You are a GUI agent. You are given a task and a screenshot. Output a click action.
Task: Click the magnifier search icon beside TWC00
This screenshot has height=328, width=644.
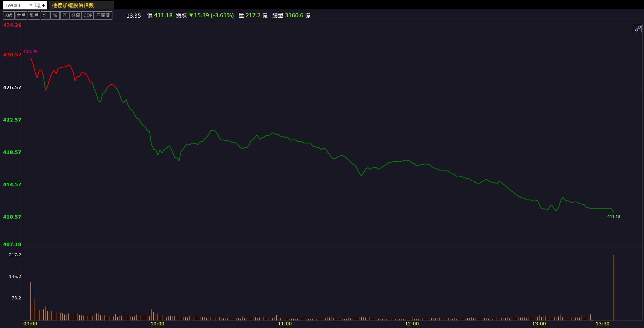[x=37, y=5]
